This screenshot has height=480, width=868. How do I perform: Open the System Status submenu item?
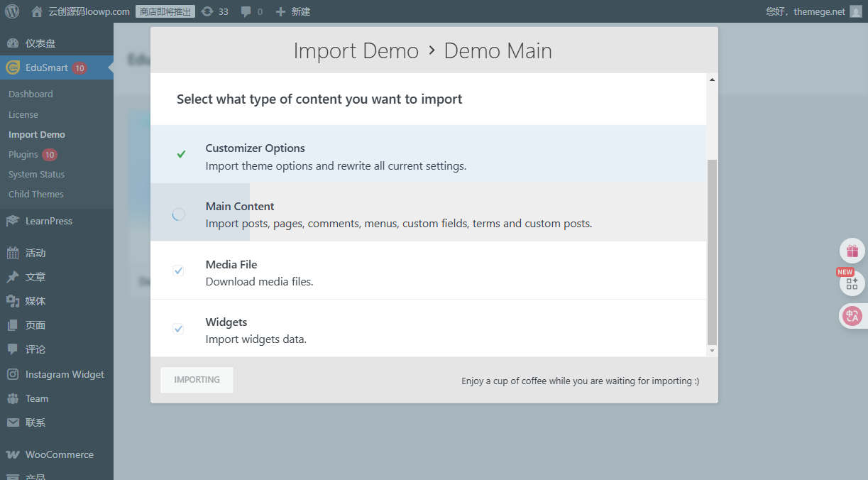pyautogui.click(x=36, y=174)
